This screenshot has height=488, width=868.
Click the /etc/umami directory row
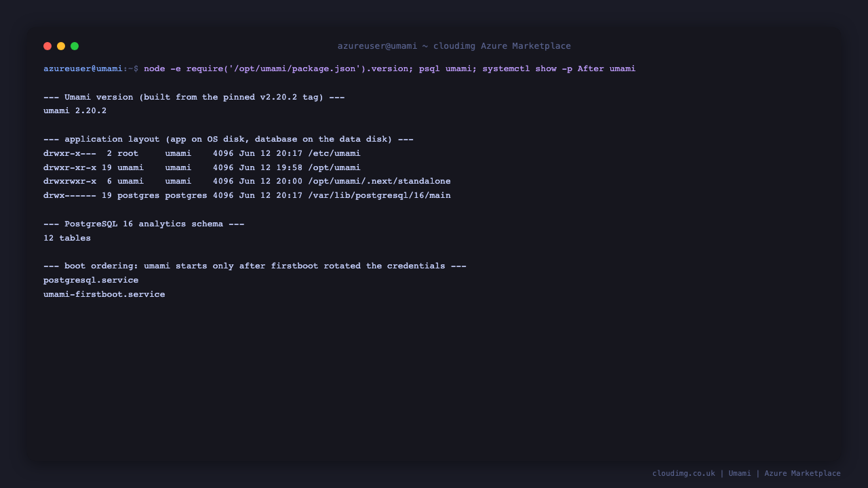click(202, 153)
